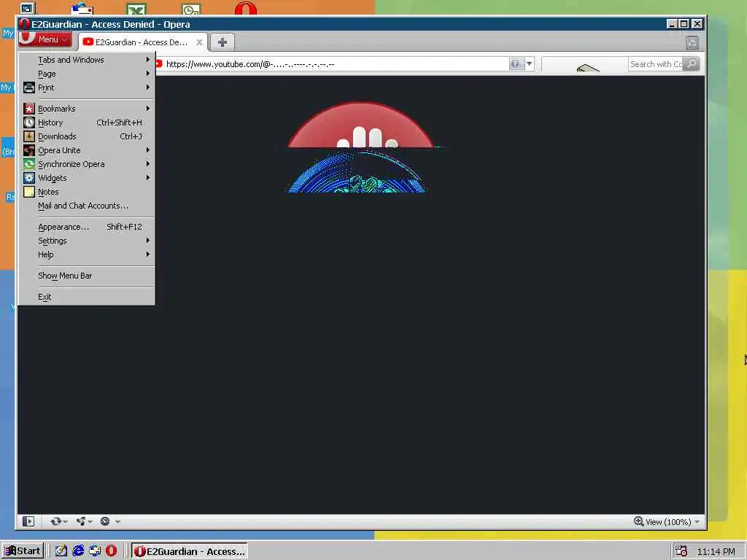Open the Widgets submenu
This screenshot has height=560, width=747.
point(86,178)
